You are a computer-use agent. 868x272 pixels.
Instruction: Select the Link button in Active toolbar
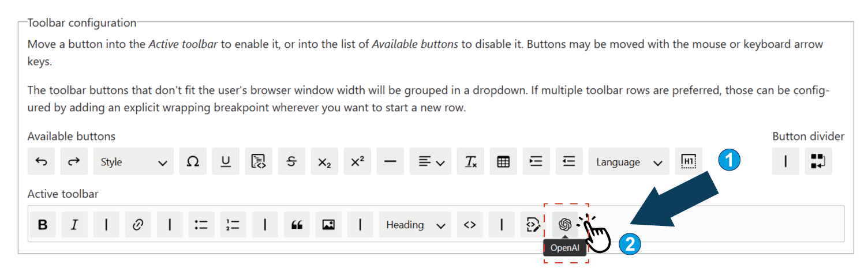pos(138,225)
